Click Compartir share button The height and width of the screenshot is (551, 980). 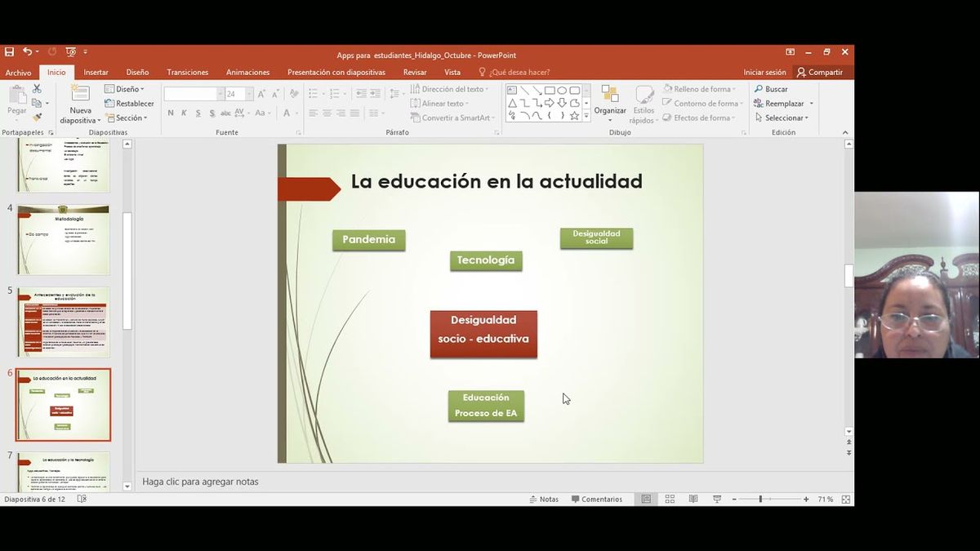click(819, 72)
